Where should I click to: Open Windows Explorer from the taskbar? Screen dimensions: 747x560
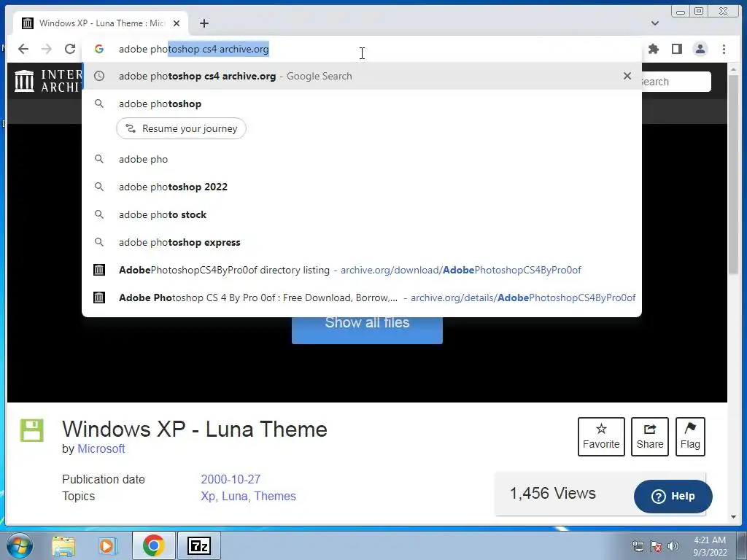click(63, 545)
